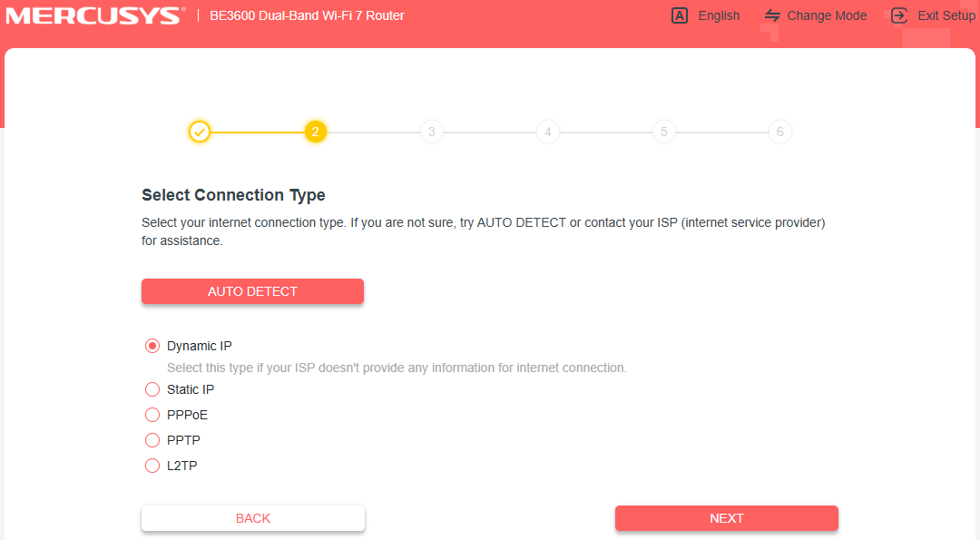Click the Mercusys logo
Screen dimensions: 980x540
tap(94, 15)
